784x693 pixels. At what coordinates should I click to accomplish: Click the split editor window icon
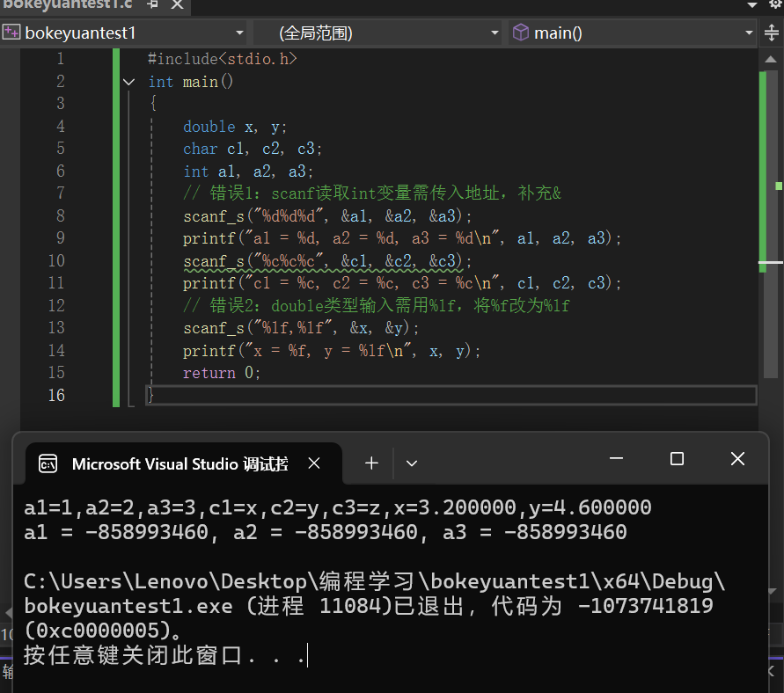pos(772,33)
